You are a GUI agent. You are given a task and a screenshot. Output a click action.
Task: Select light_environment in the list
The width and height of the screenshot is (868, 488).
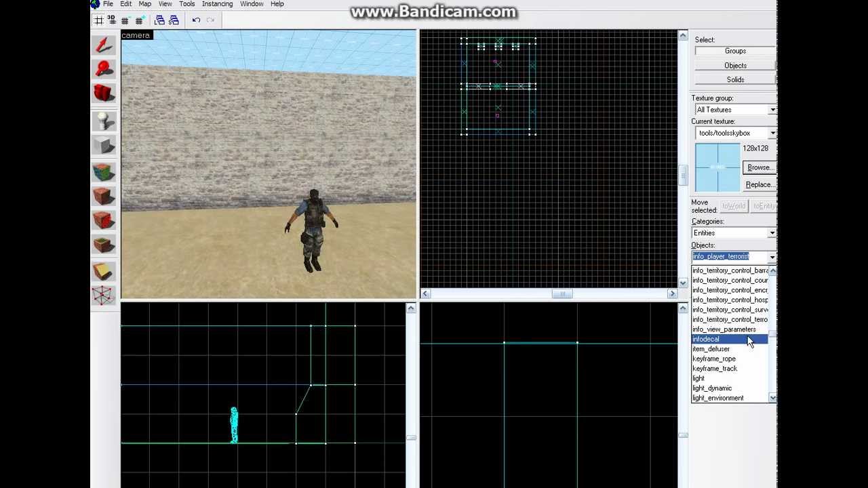tap(730, 399)
